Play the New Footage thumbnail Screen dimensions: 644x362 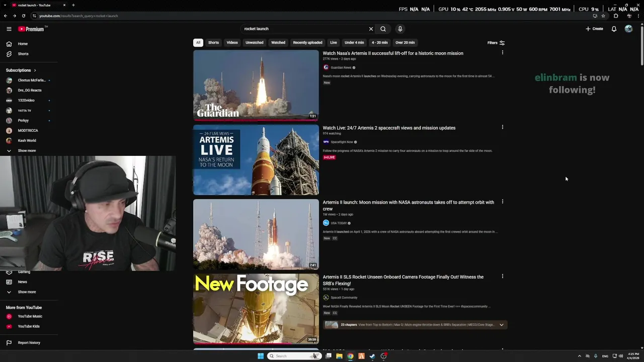[256, 309]
